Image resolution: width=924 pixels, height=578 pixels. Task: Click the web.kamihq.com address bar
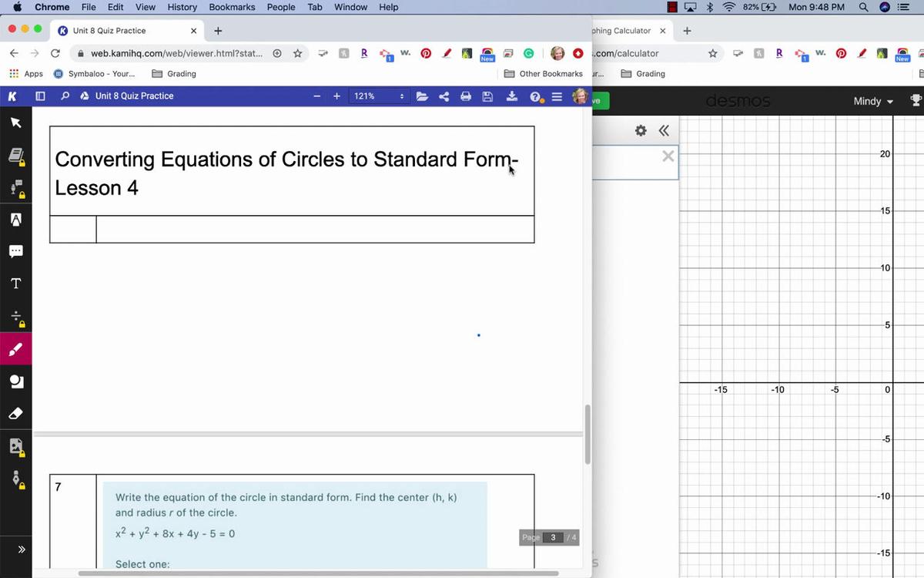pos(176,53)
